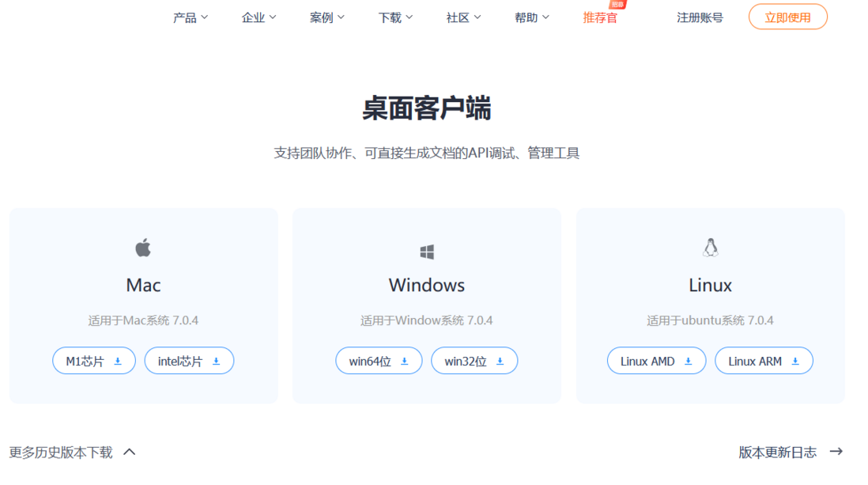868x485 pixels.
Task: Click the download icon beside win32位
Action: pyautogui.click(x=499, y=360)
